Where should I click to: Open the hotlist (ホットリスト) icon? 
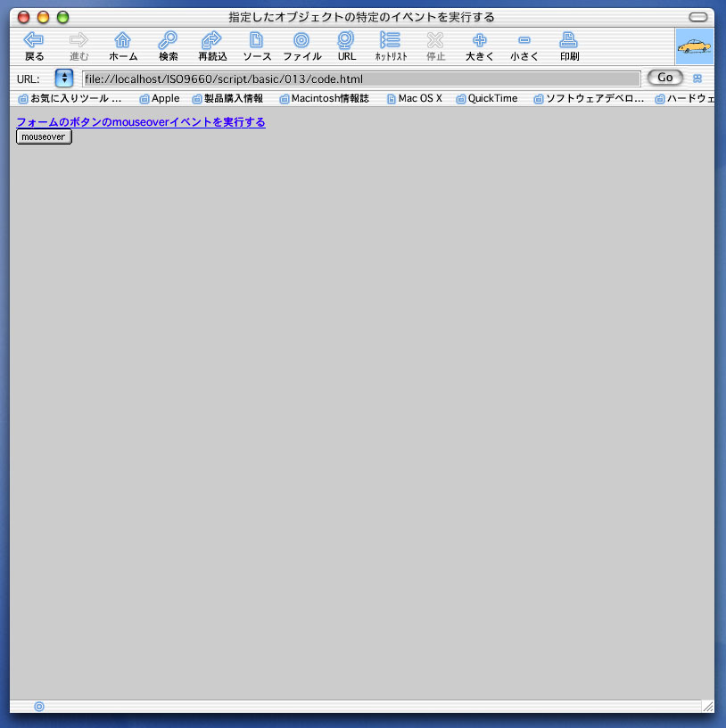tap(390, 40)
